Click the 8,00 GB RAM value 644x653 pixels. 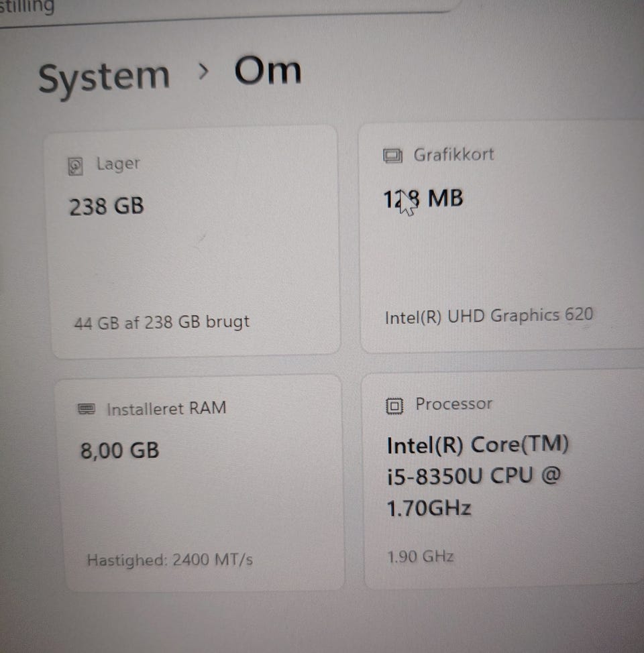coord(120,450)
